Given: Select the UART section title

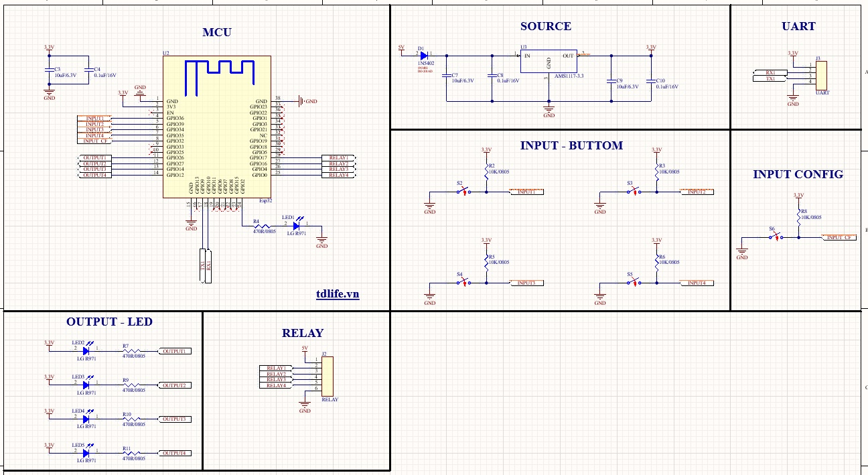Looking at the screenshot, I should click(798, 26).
